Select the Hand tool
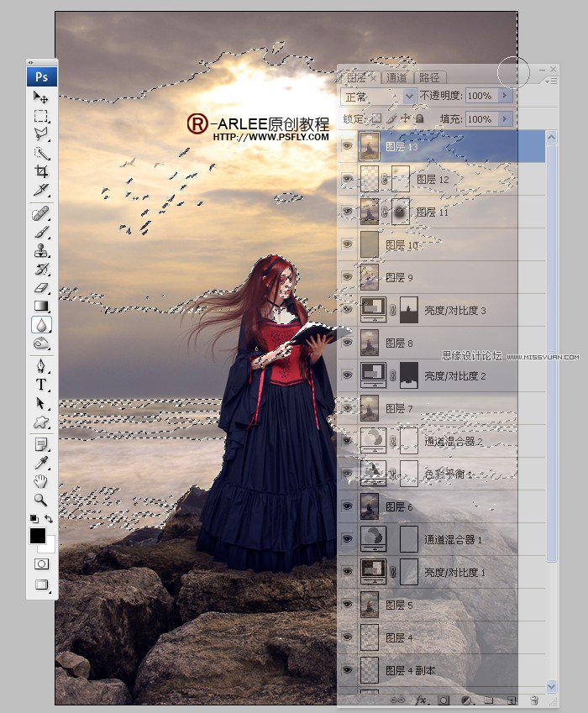The image size is (588, 713). click(41, 481)
